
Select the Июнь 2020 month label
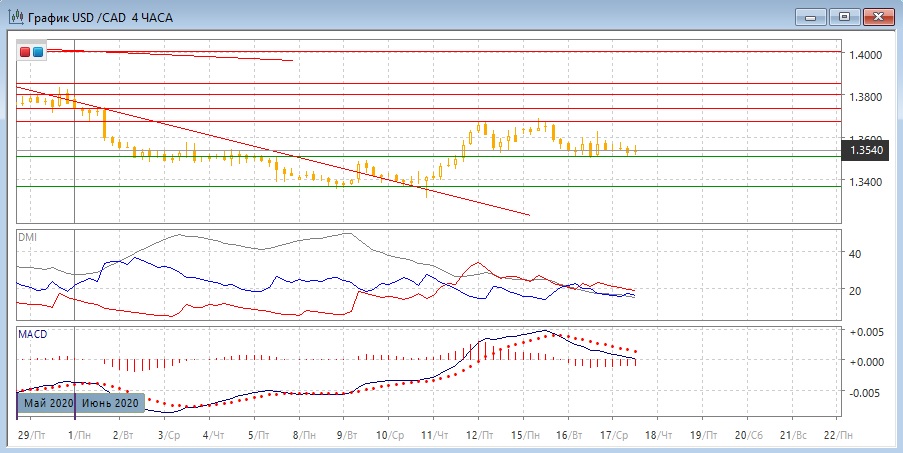[111, 403]
